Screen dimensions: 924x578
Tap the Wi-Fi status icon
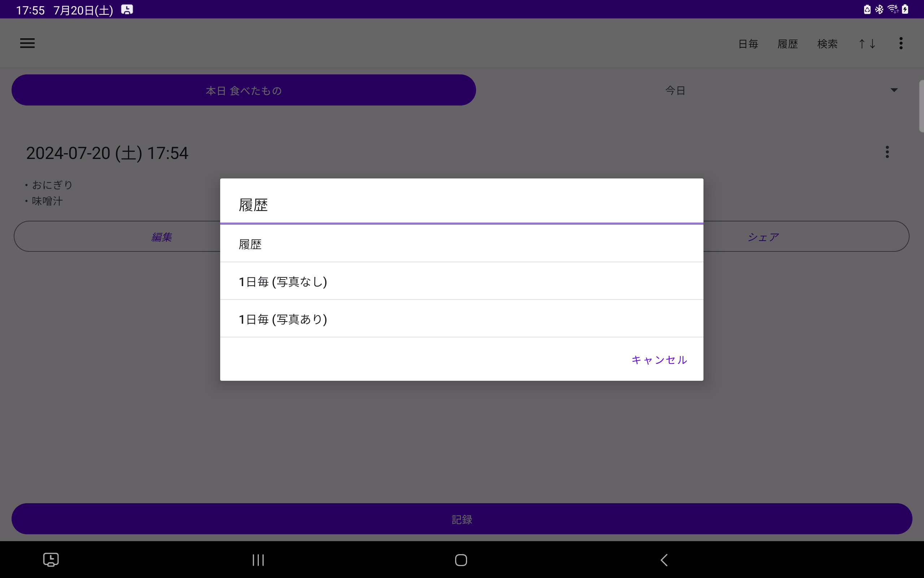point(893,9)
